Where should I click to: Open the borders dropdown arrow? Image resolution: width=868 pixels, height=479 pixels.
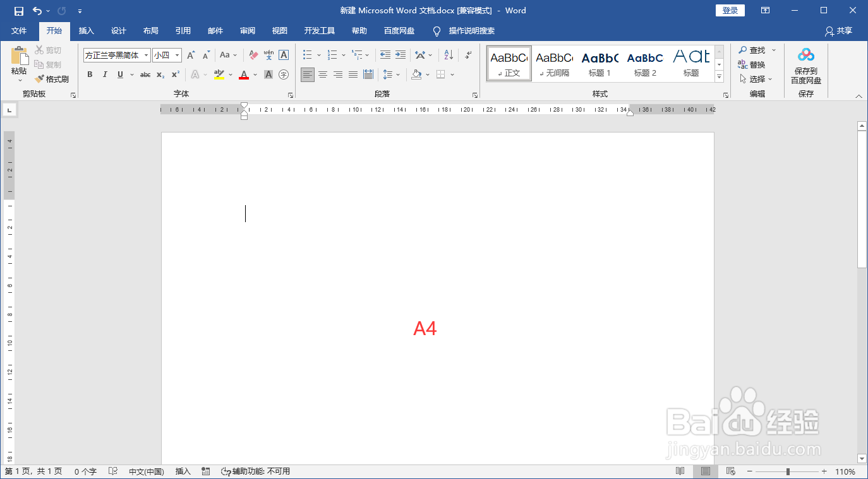pos(453,74)
